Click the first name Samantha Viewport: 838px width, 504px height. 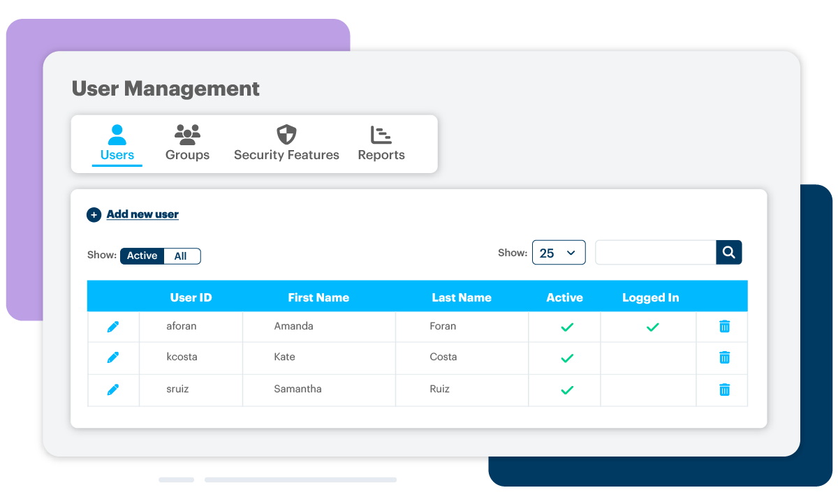click(x=297, y=389)
